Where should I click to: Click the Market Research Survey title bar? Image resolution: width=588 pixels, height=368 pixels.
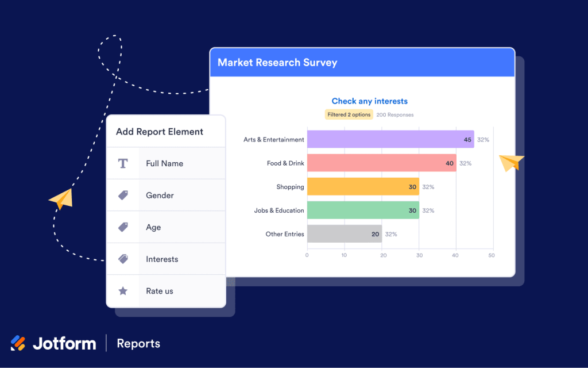point(362,63)
